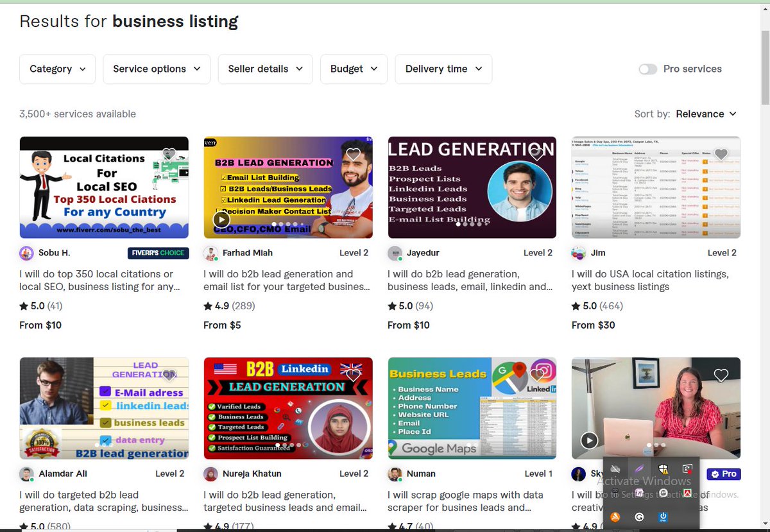Image resolution: width=770 pixels, height=532 pixels.
Task: Click '3,500+ services available' text
Action: (x=78, y=114)
